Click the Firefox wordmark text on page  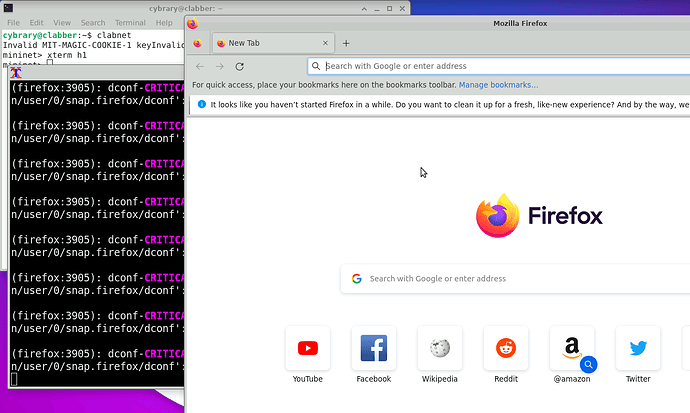565,216
